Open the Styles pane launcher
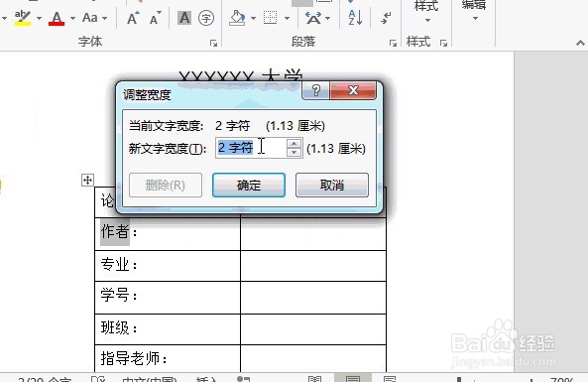The image size is (588, 382). tap(443, 44)
